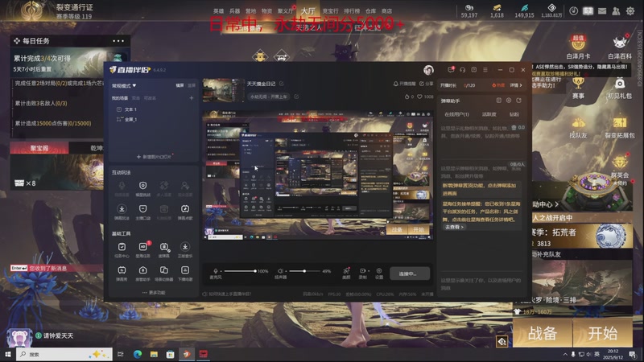Open 白泽月卡 in the game

tap(578, 47)
